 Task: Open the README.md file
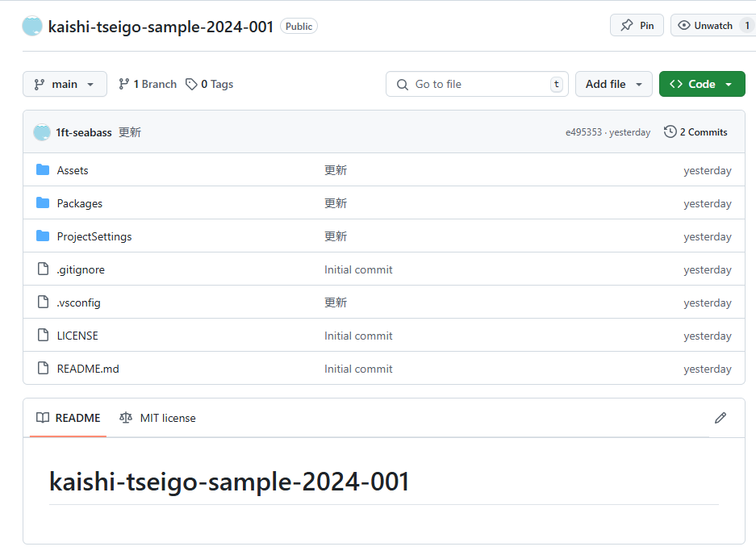tap(88, 369)
